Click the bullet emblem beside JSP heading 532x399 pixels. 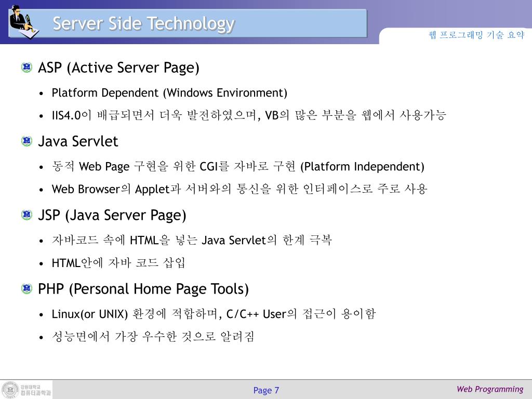(x=26, y=215)
